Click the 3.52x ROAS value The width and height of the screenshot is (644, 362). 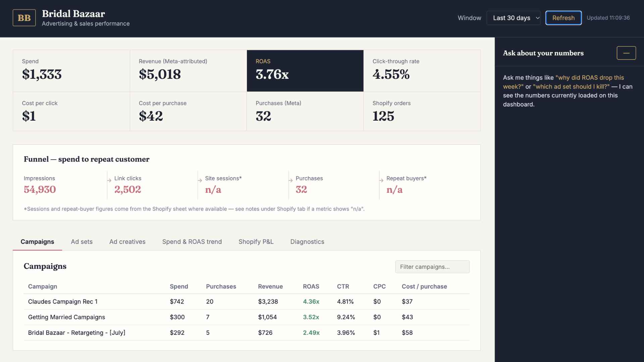click(311, 317)
